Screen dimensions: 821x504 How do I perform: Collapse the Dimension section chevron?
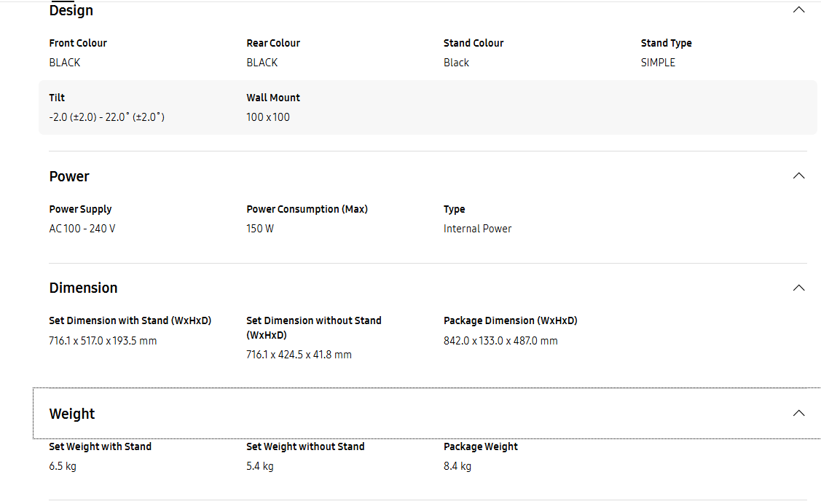pyautogui.click(x=798, y=288)
